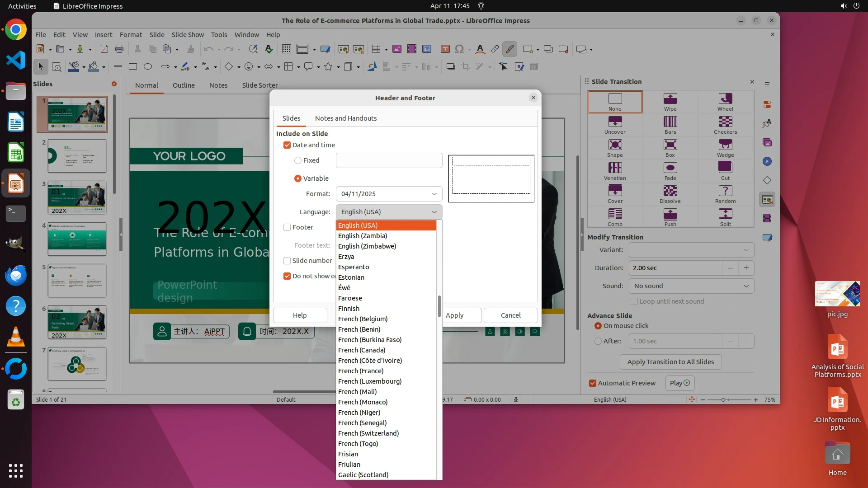
Task: Select the Wipe transition icon
Action: pos(670,102)
